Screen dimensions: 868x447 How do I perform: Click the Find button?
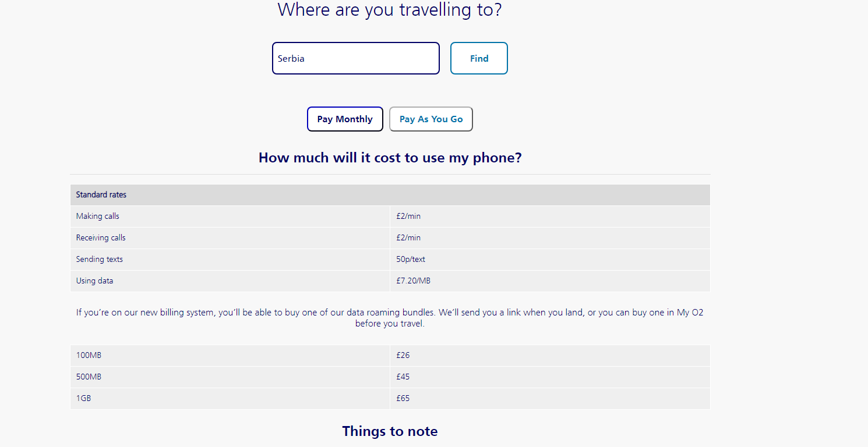(x=478, y=58)
